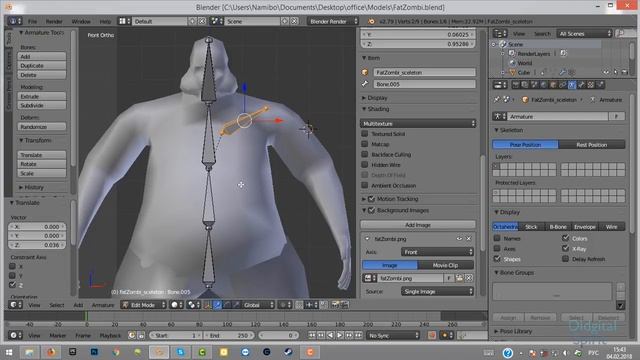Viewport: 640px width, 360px height.
Task: Toggle the Background Images panel checkbox
Action: click(371, 210)
